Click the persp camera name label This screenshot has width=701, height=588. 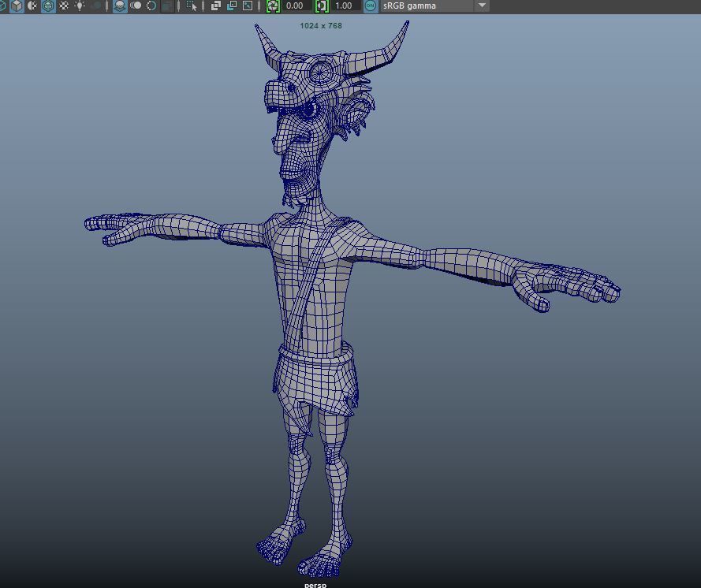coord(315,585)
